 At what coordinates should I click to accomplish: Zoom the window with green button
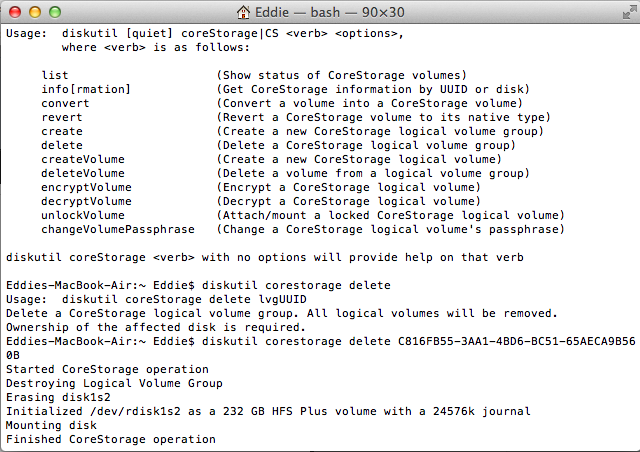tap(55, 12)
